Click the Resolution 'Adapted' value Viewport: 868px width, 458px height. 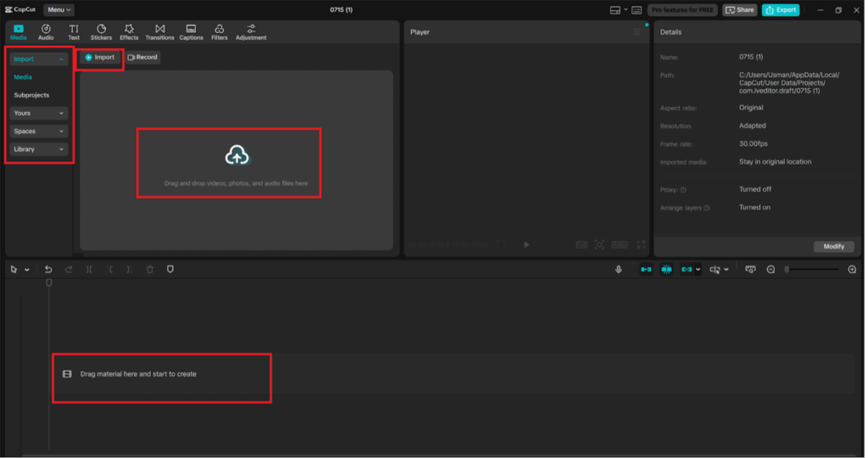753,126
